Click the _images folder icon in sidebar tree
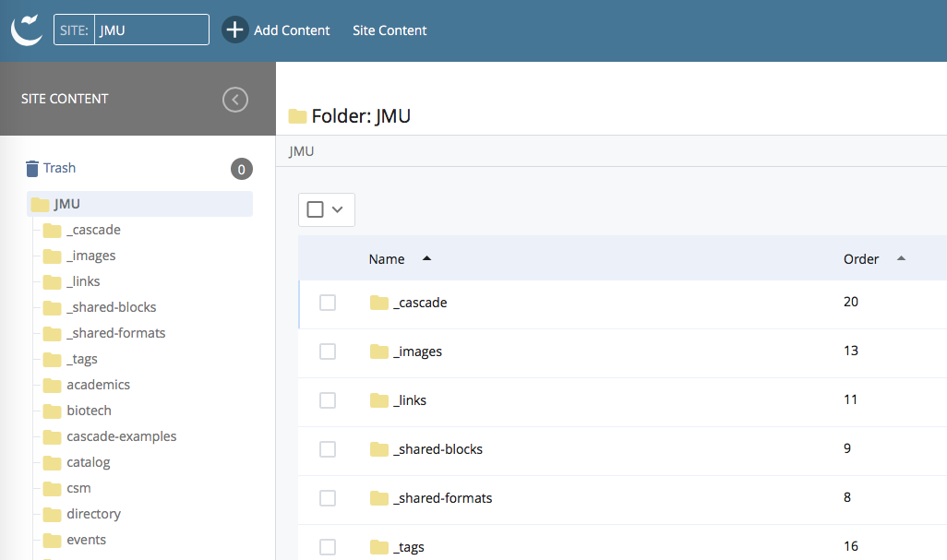The image size is (947, 560). (x=52, y=256)
